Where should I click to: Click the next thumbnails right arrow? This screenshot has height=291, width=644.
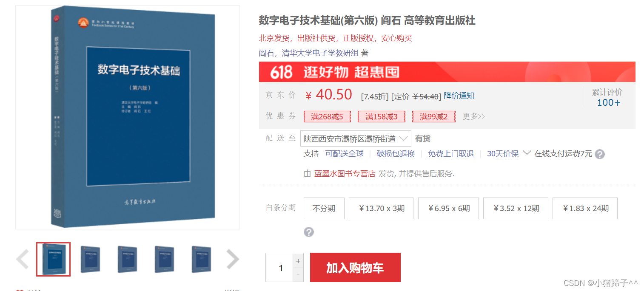pos(233,259)
